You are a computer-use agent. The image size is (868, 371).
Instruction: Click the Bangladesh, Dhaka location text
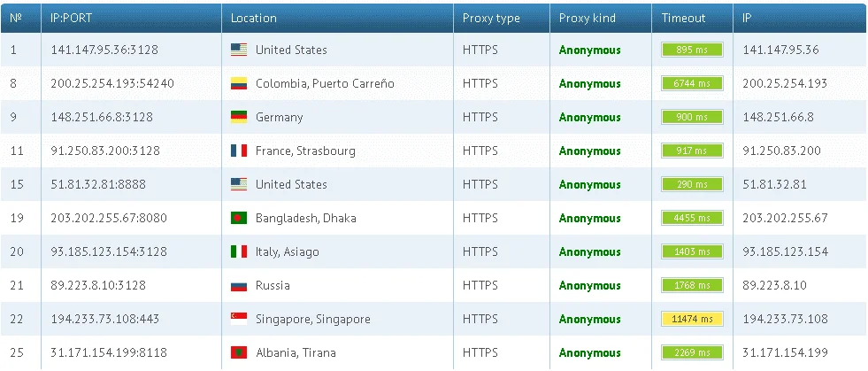click(x=305, y=218)
